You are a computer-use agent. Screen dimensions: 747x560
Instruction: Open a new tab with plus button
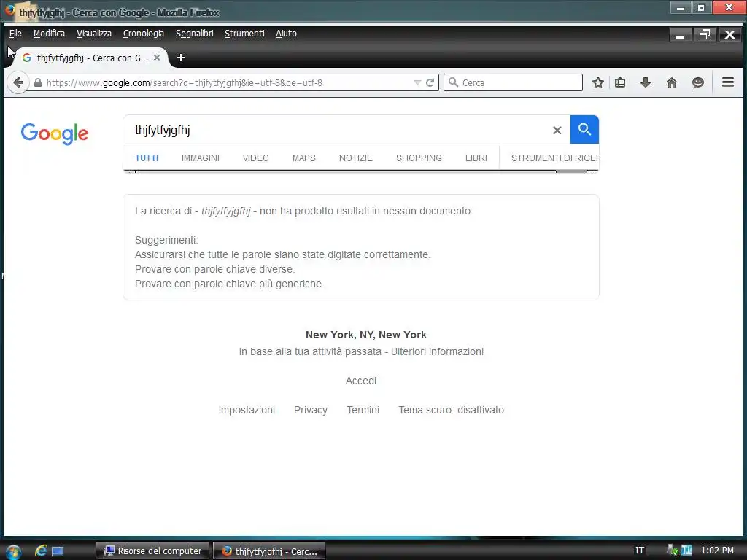181,58
